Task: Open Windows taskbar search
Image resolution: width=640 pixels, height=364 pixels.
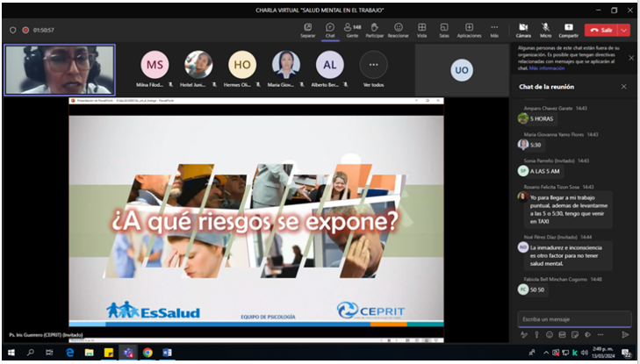Action: (30, 353)
